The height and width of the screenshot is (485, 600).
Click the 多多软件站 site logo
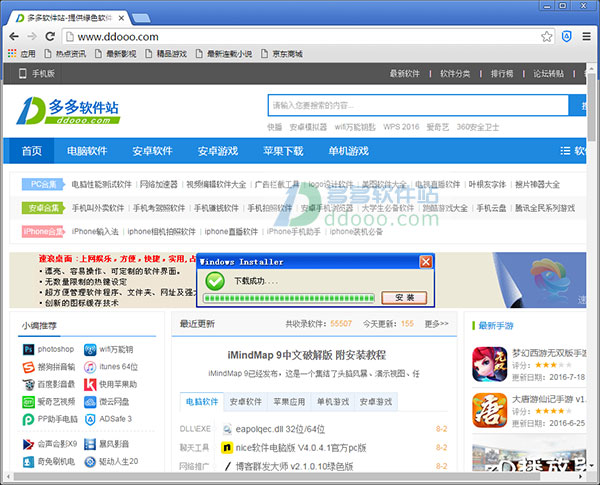[x=68, y=111]
